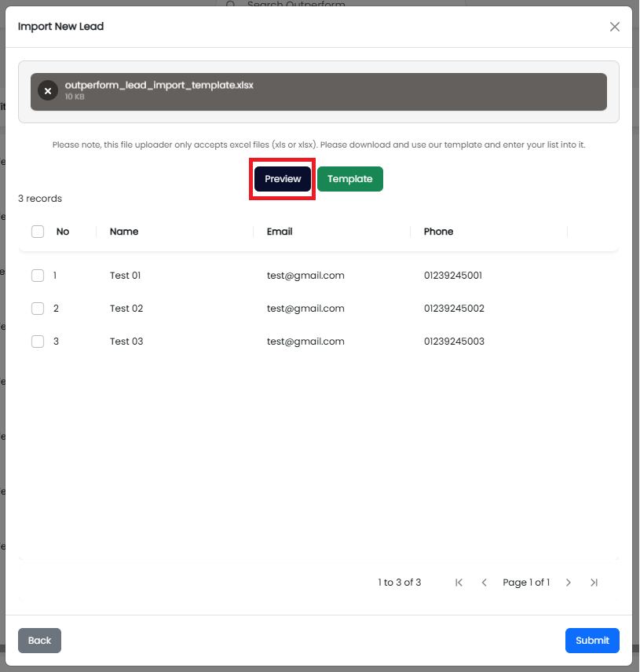
Task: Sort by the Name column header
Action: [124, 232]
